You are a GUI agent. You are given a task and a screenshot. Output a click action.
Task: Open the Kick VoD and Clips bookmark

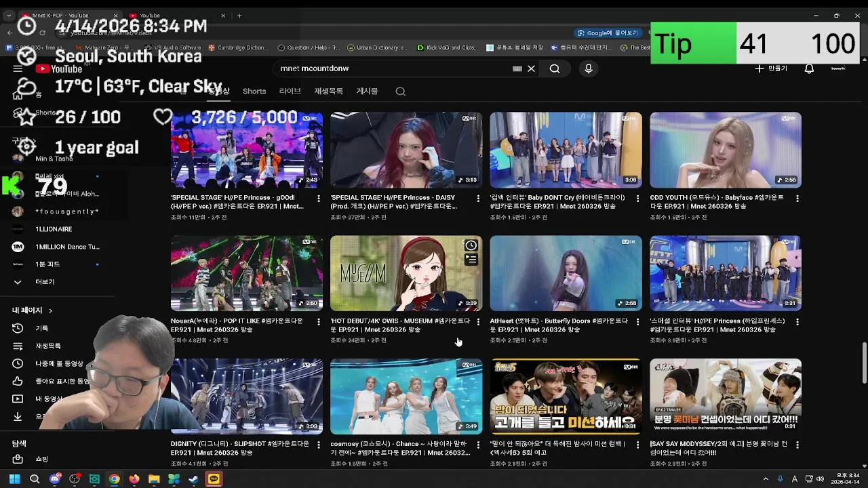pyautogui.click(x=447, y=47)
